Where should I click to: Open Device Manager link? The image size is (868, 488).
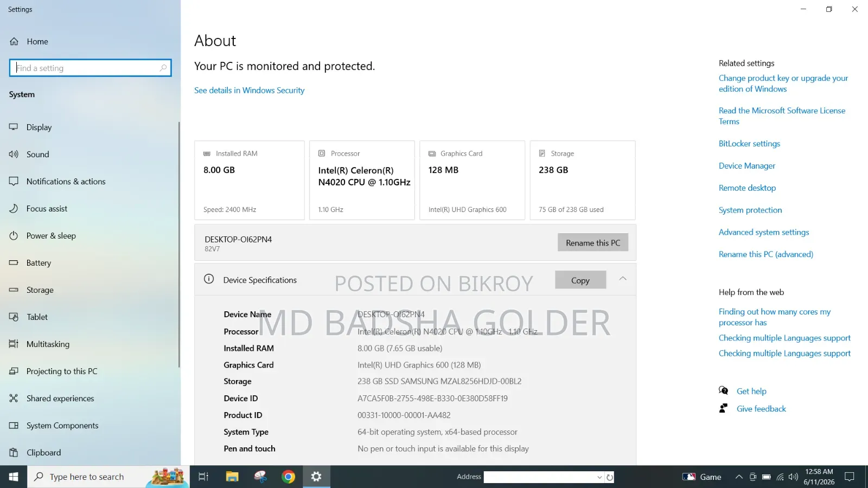[747, 166]
